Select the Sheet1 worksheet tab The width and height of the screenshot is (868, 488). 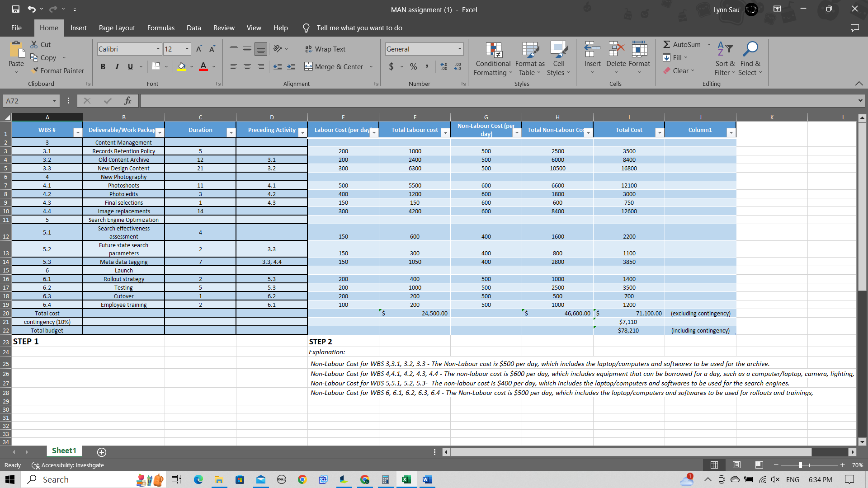[x=64, y=450]
